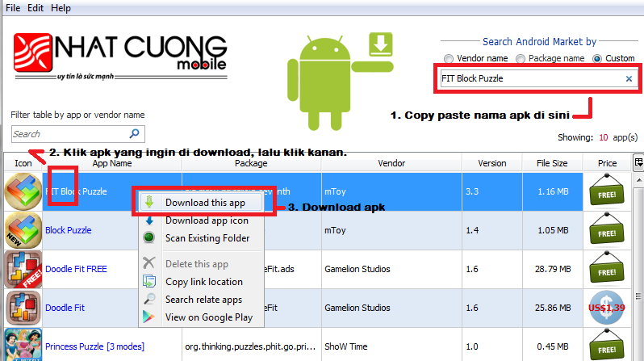Click the Block Puzzle NEW app icon
Viewport: 644px width, 361px height.
[x=23, y=230]
